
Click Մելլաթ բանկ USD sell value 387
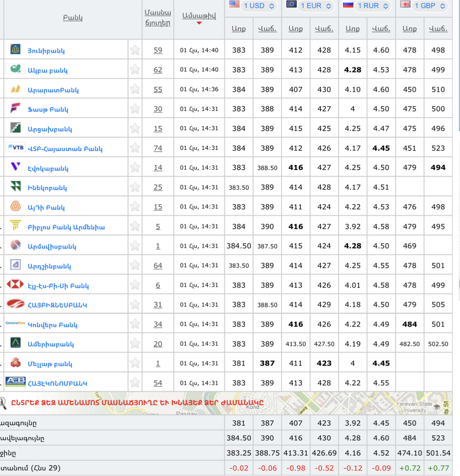pos(267,363)
